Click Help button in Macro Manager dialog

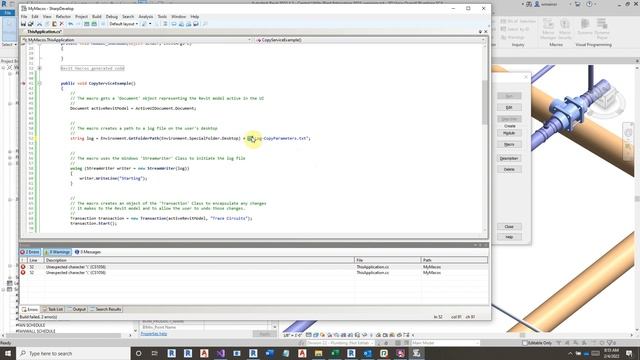(509, 237)
